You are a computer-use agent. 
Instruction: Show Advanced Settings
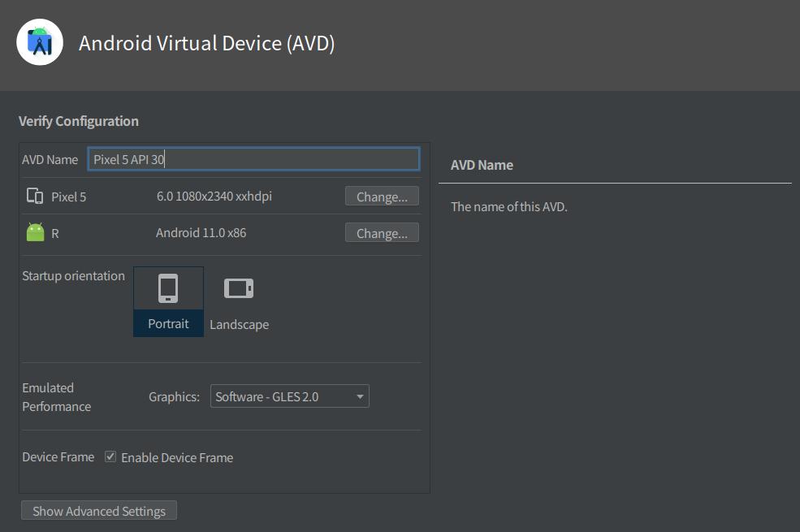[98, 510]
